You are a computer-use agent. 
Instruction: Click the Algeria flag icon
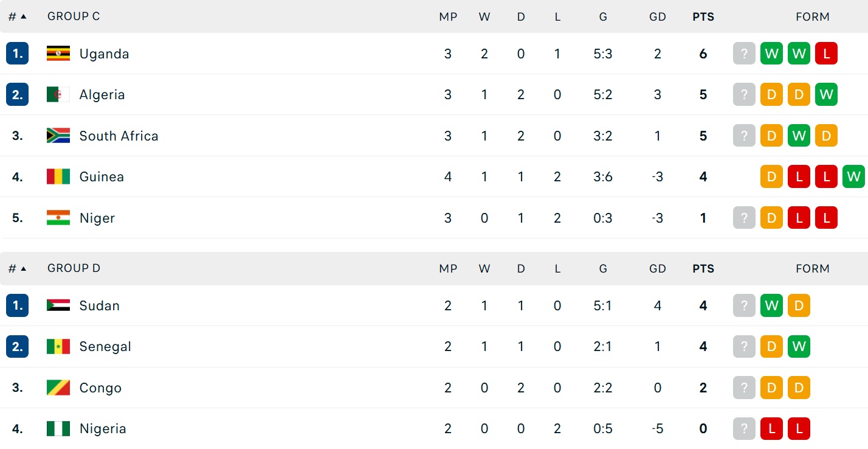pos(58,94)
